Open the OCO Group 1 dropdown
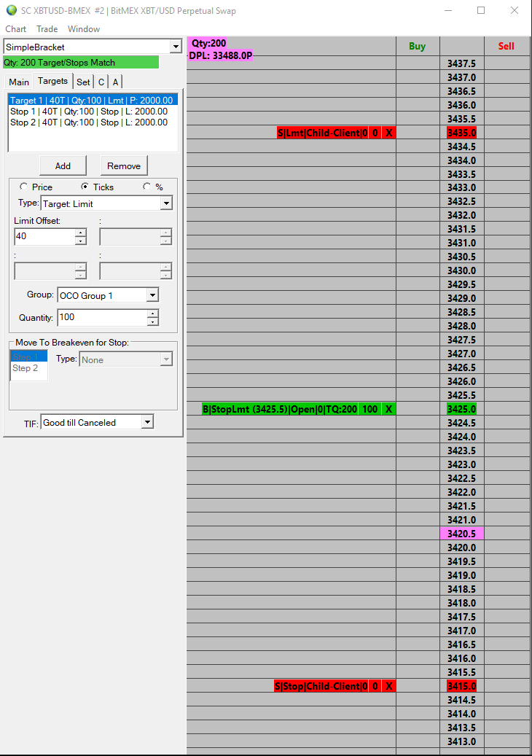Image resolution: width=532 pixels, height=756 pixels. 152,295
